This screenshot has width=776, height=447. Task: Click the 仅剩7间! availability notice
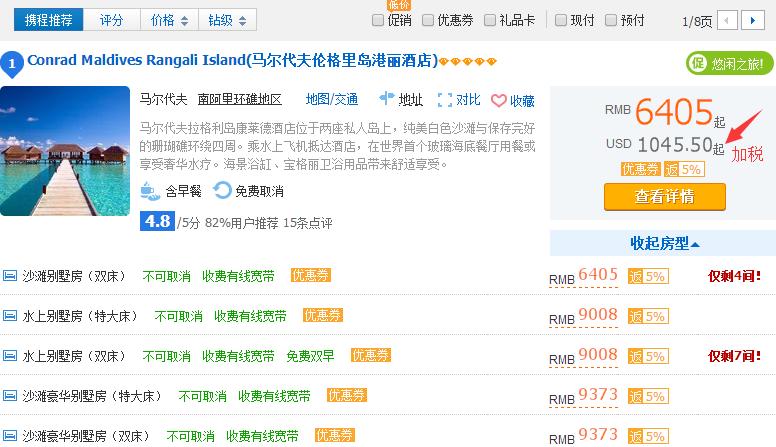click(x=734, y=356)
